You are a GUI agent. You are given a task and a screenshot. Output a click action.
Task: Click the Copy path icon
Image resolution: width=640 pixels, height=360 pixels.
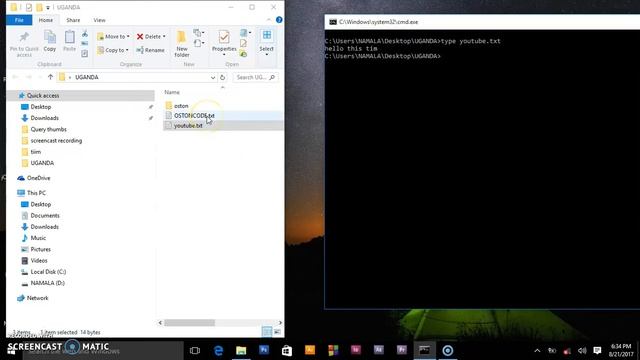[x=84, y=43]
